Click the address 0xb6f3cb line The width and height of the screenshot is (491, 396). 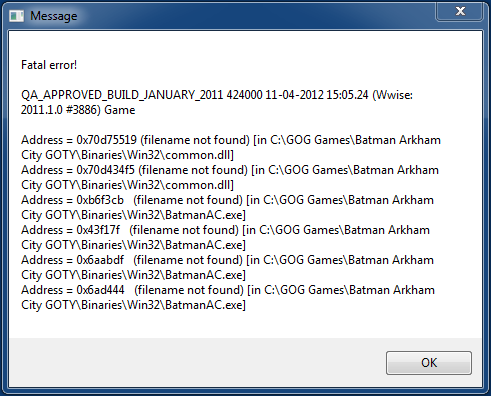tap(227, 200)
